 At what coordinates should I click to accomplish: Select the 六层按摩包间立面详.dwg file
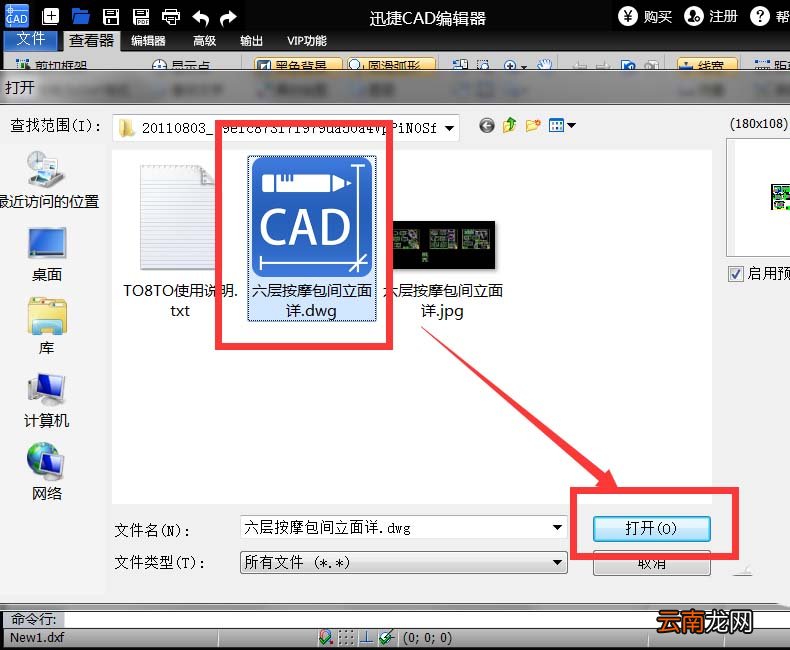312,238
